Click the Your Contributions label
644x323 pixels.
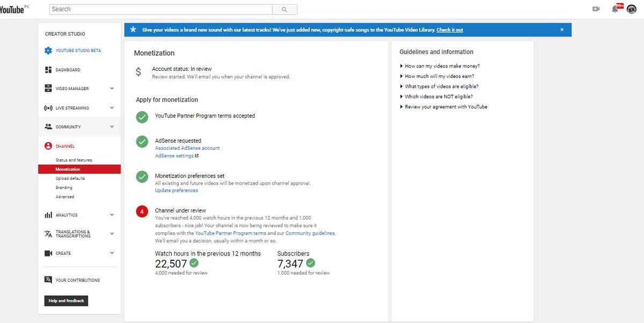coord(78,280)
